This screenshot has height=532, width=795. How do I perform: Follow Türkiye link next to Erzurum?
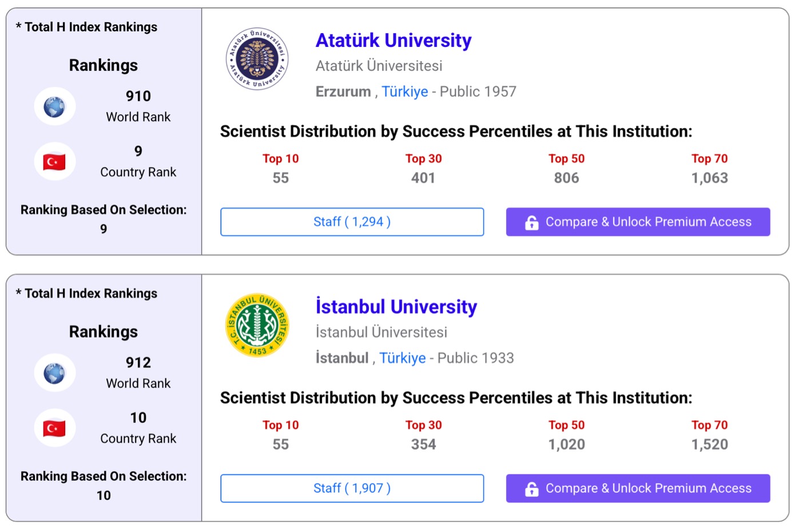404,91
